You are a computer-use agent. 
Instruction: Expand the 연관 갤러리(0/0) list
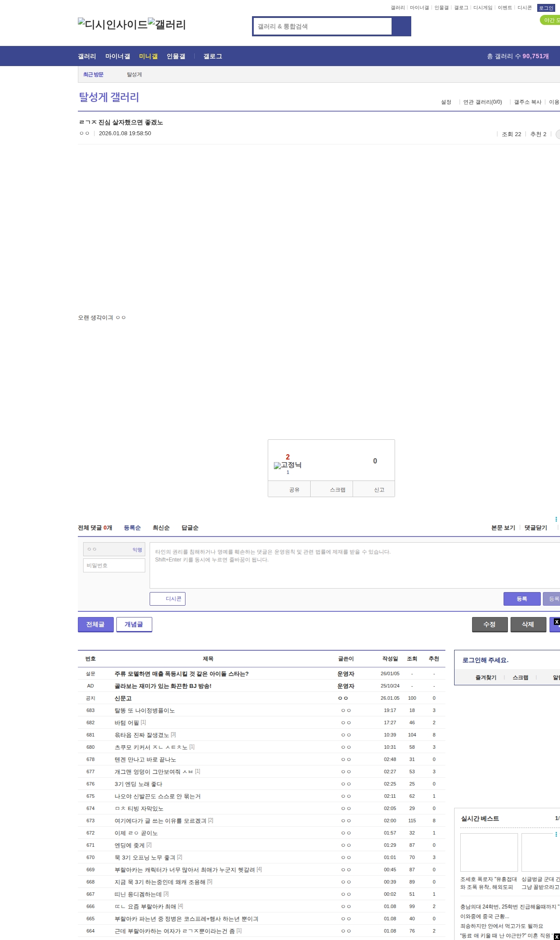483,102
